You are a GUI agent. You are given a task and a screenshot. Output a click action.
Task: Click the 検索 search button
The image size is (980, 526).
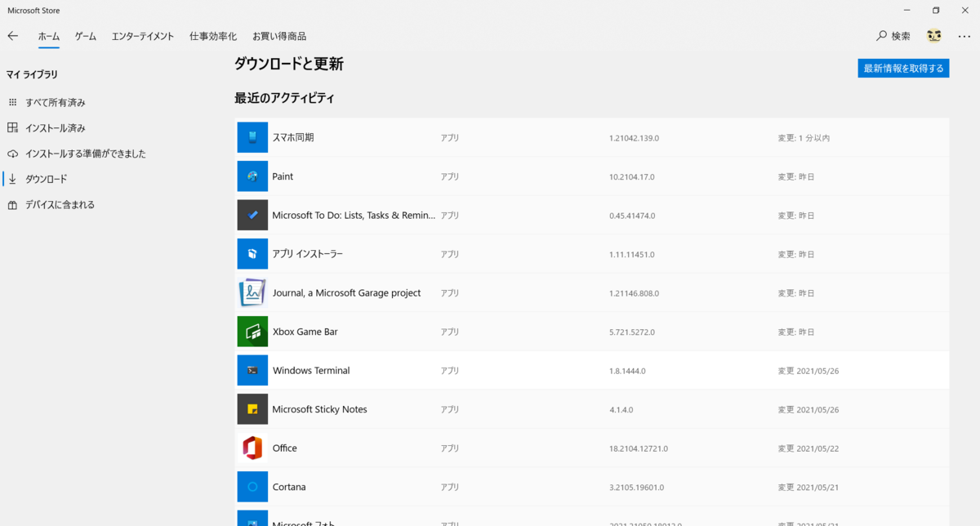click(x=893, y=36)
